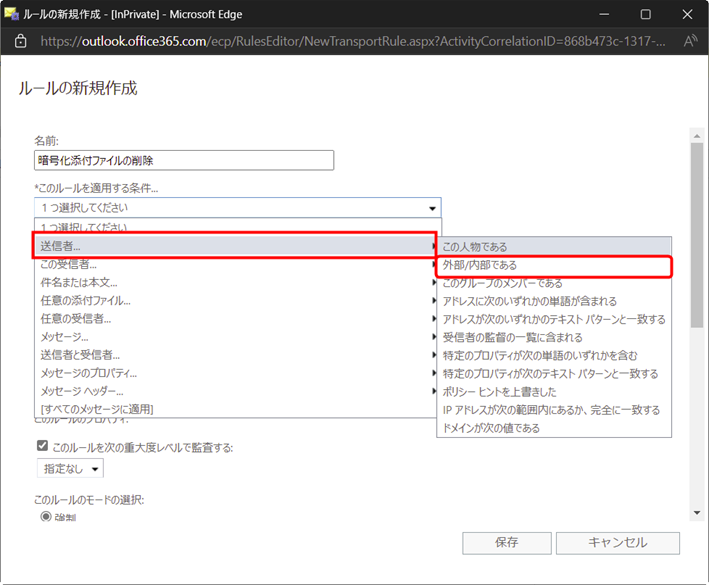Maximize the Edge window

[646, 14]
